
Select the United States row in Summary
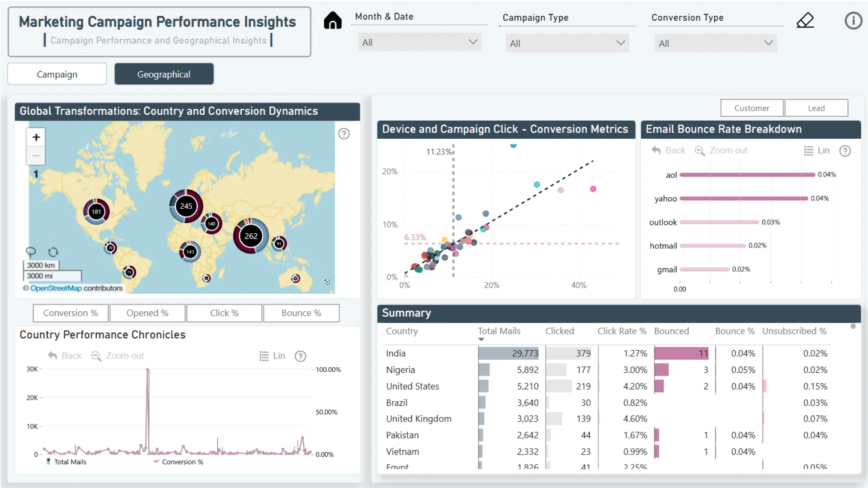point(607,386)
